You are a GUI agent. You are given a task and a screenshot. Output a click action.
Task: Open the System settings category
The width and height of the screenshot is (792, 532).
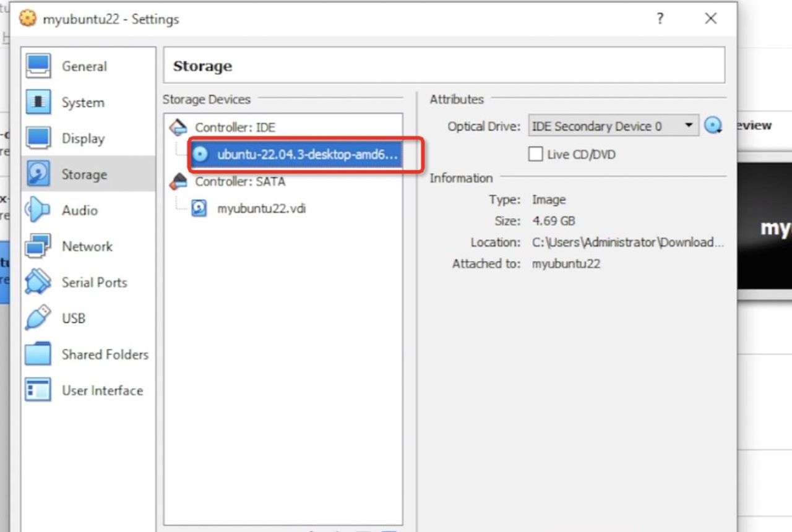point(88,103)
